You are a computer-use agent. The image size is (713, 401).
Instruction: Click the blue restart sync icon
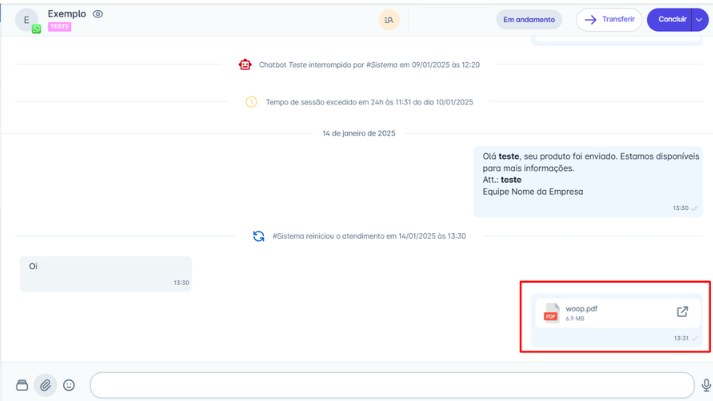click(259, 236)
